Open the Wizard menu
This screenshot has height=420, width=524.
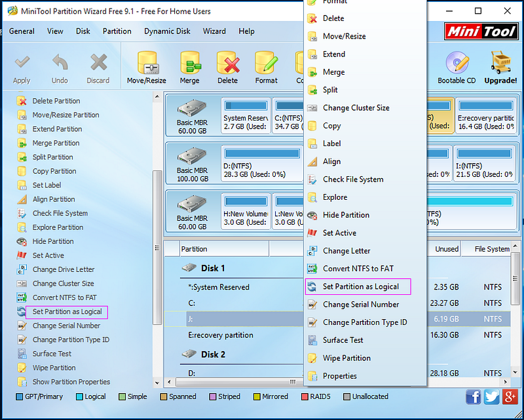pyautogui.click(x=214, y=31)
